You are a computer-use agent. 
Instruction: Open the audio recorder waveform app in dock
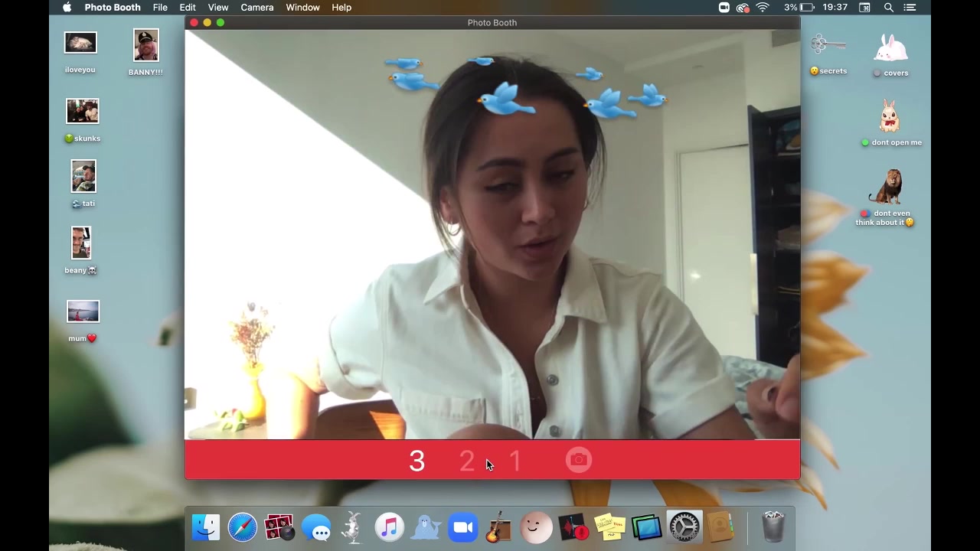573,527
